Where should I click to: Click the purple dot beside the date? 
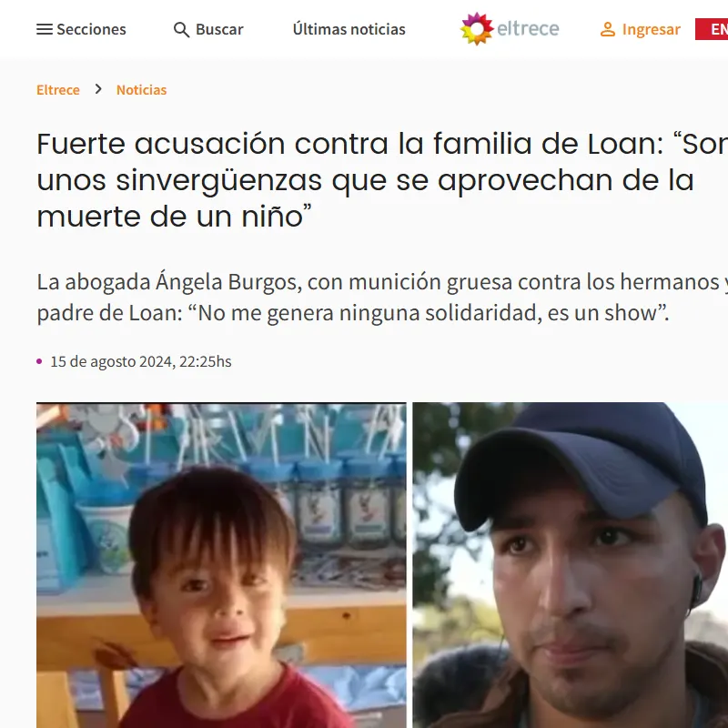39,361
